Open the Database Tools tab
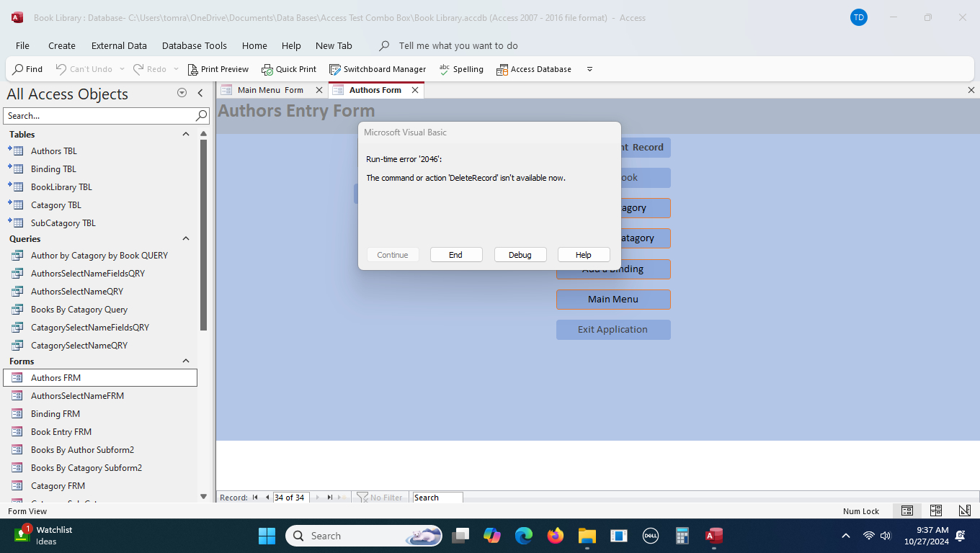 click(195, 45)
